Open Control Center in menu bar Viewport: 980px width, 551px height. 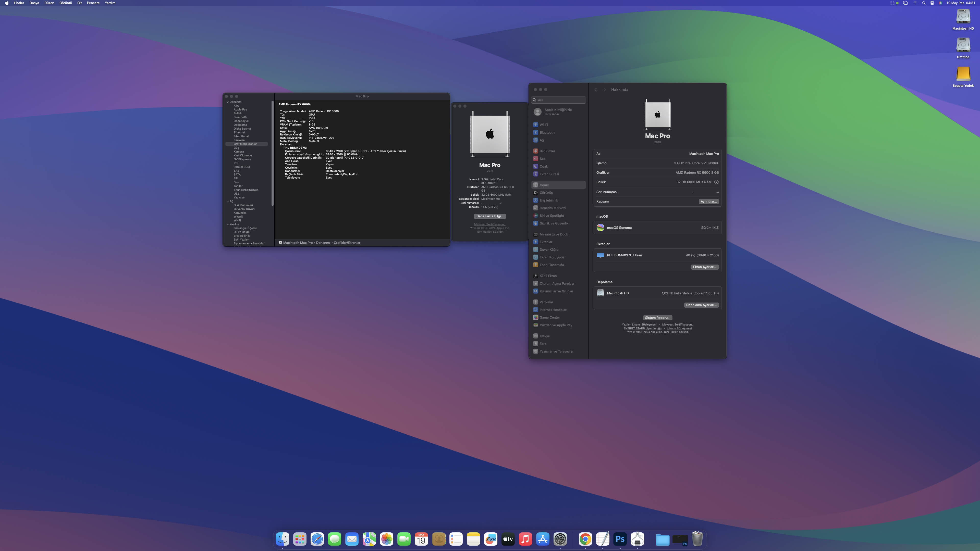tap(932, 3)
